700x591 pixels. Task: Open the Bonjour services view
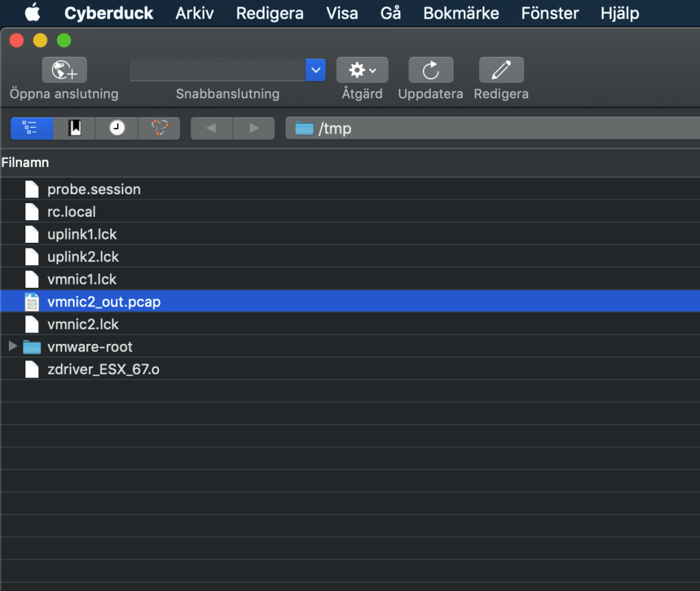click(159, 128)
